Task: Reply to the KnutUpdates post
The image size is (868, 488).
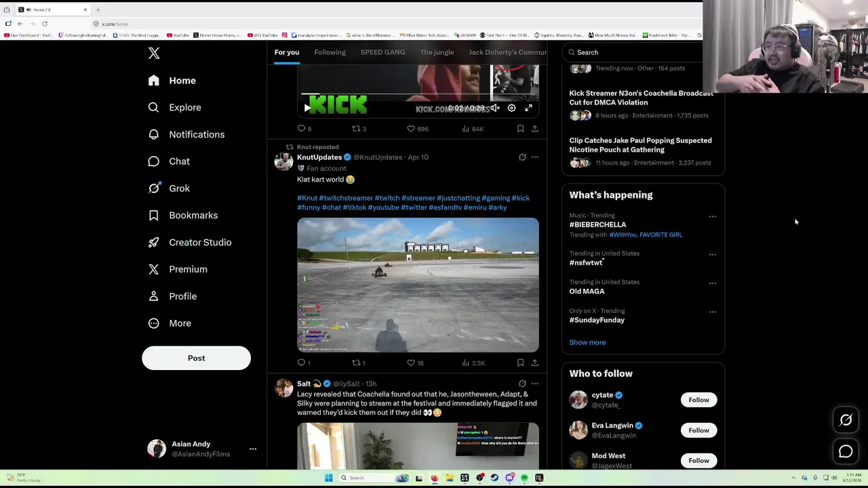Action: pyautogui.click(x=304, y=363)
